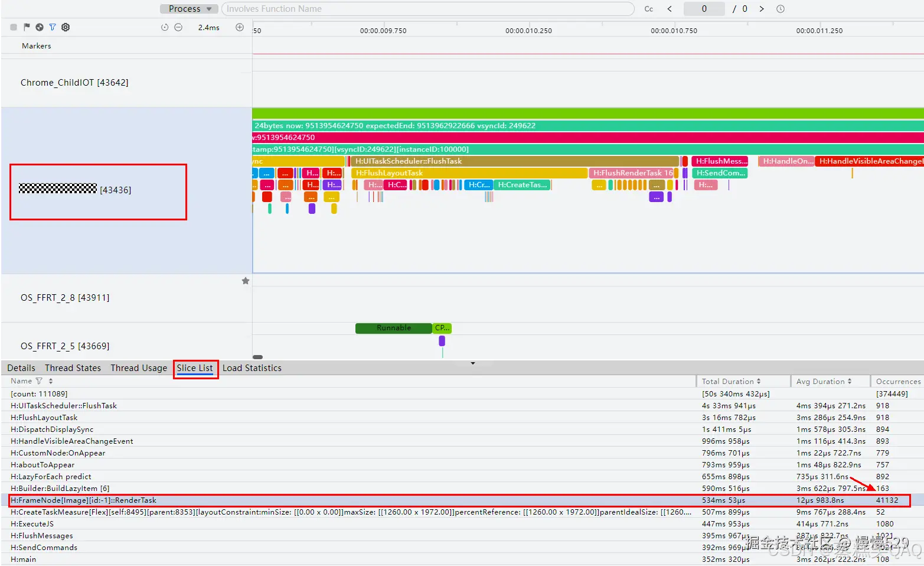The image size is (924, 566).
Task: Open the Process filter dropdown
Action: tap(188, 9)
